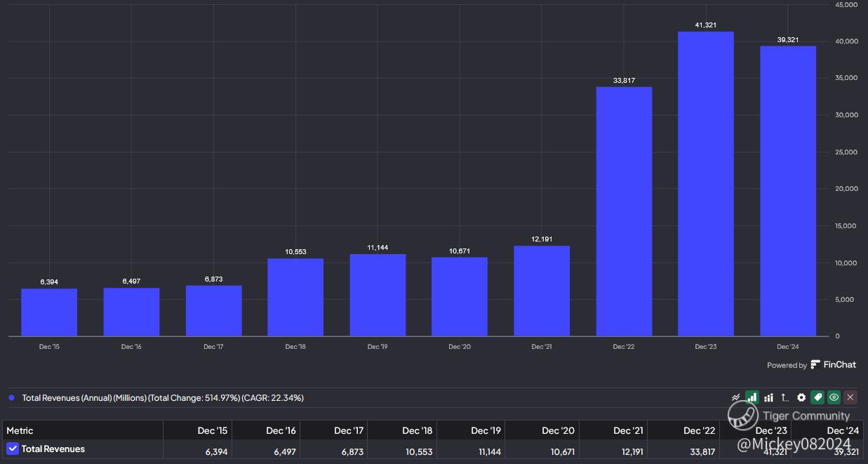
Task: Switch series to line chart icon
Action: click(736, 397)
